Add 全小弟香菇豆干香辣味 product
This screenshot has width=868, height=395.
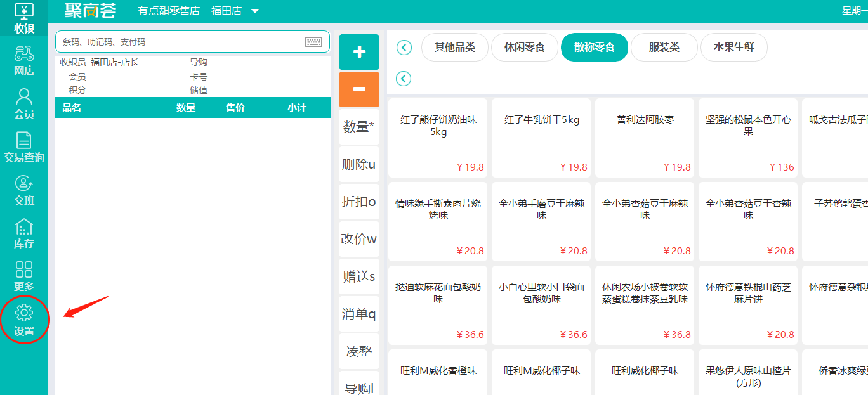click(x=748, y=221)
